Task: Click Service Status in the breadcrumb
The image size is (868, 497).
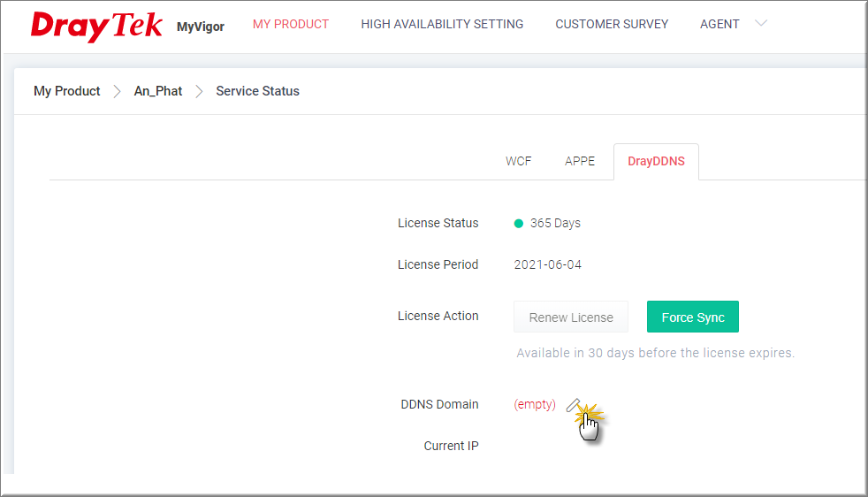Action: (x=257, y=91)
